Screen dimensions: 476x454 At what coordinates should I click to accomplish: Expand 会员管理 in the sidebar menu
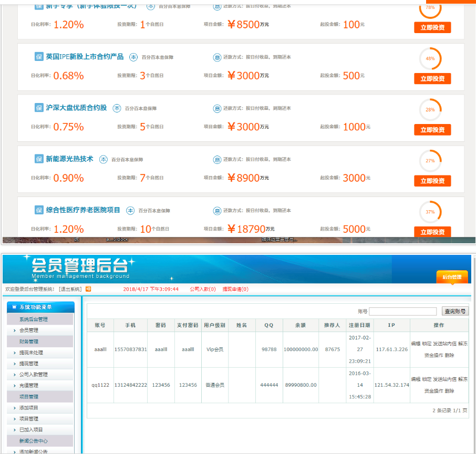click(x=29, y=331)
